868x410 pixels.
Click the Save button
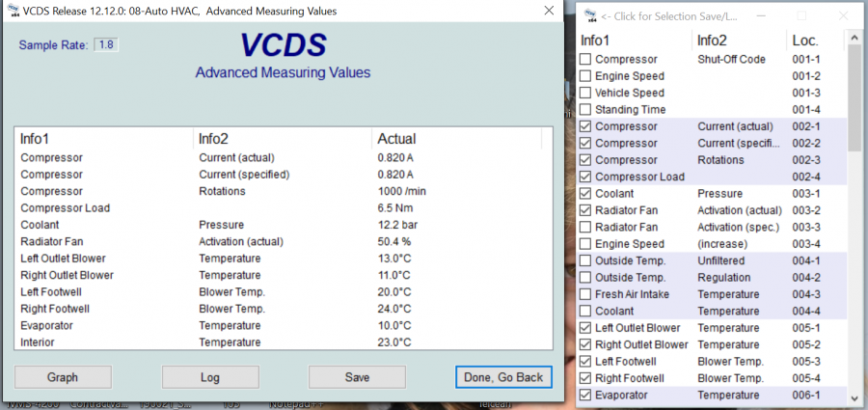coord(357,377)
